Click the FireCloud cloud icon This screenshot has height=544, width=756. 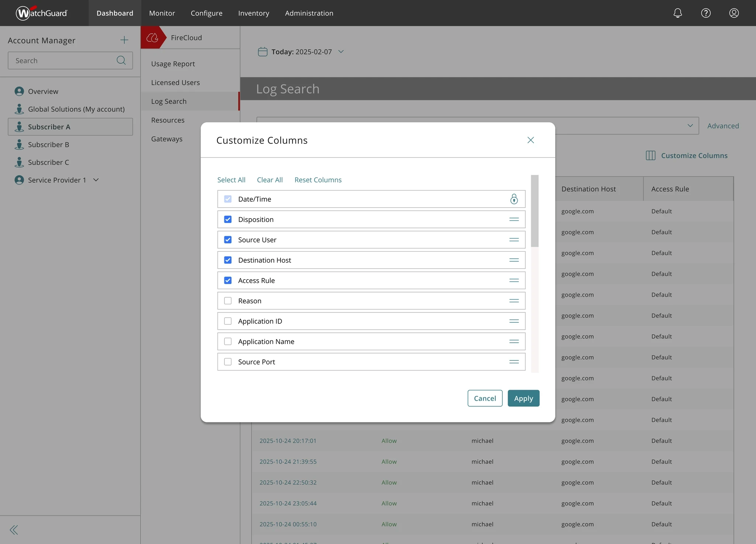point(152,37)
